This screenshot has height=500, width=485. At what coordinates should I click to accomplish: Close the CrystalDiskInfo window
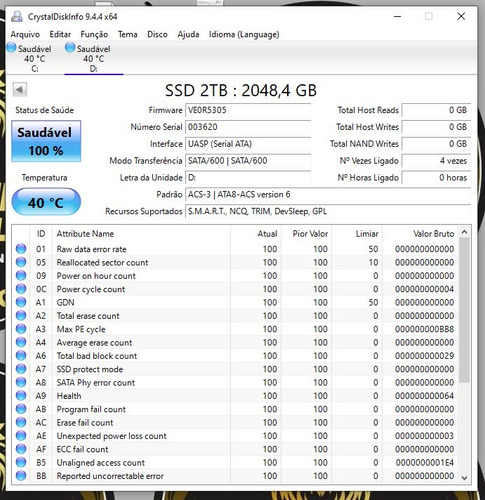coord(461,16)
